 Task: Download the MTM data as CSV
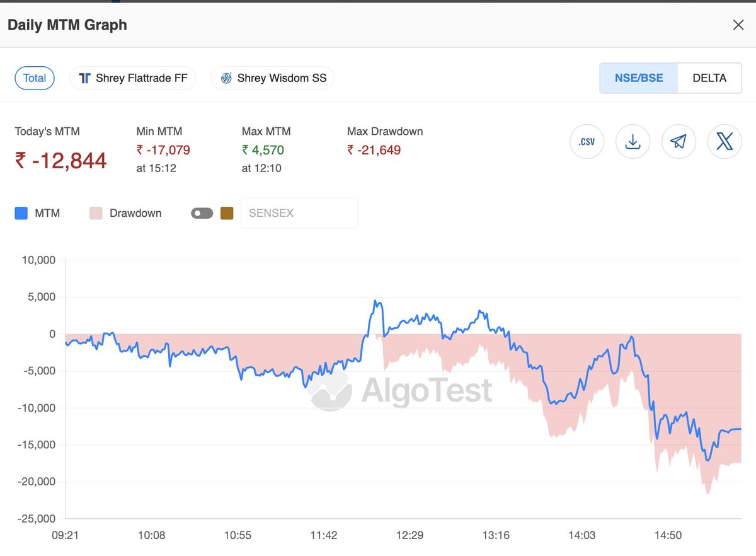coord(587,142)
